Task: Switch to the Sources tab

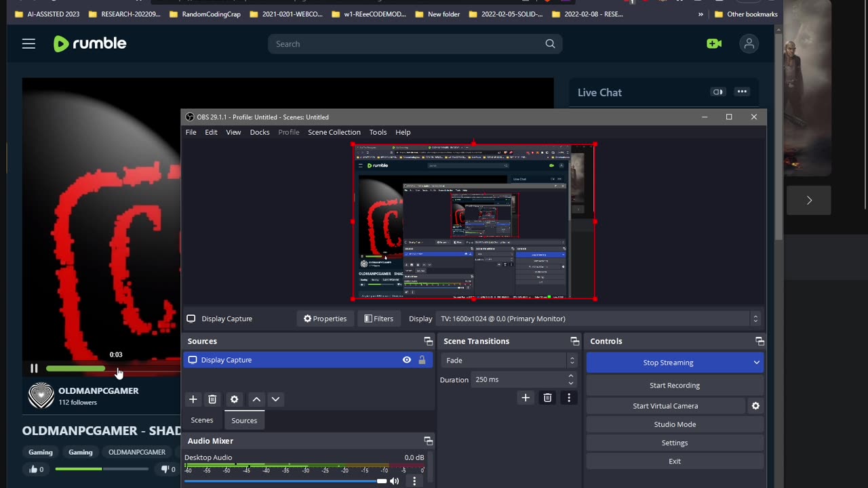Action: click(x=244, y=420)
